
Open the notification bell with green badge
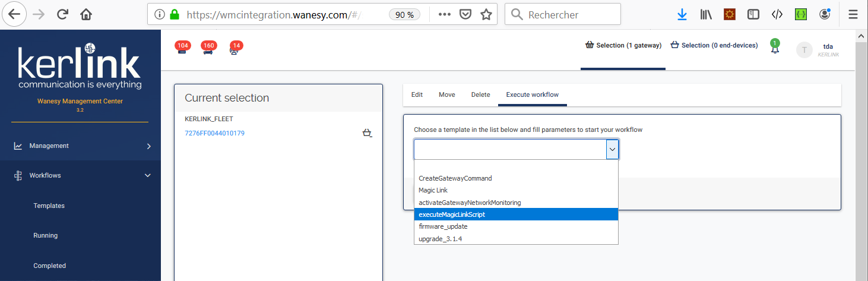(775, 49)
